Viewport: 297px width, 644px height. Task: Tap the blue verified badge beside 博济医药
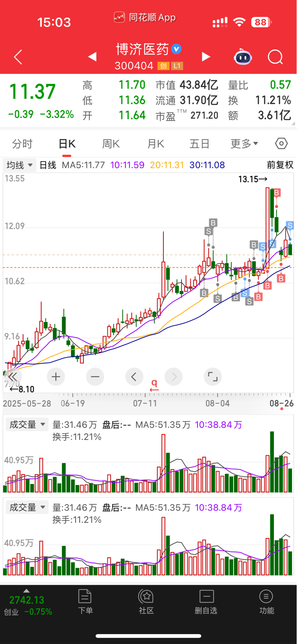tap(177, 49)
